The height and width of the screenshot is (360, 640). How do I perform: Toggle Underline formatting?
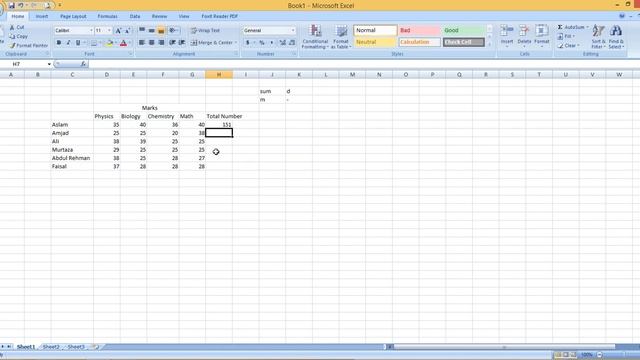pyautogui.click(x=78, y=43)
